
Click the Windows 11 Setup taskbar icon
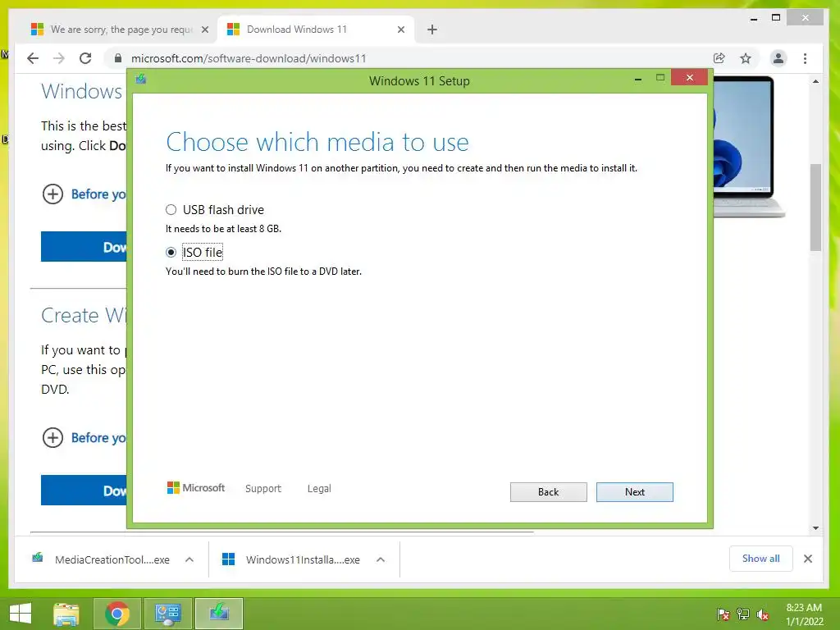[219, 614]
